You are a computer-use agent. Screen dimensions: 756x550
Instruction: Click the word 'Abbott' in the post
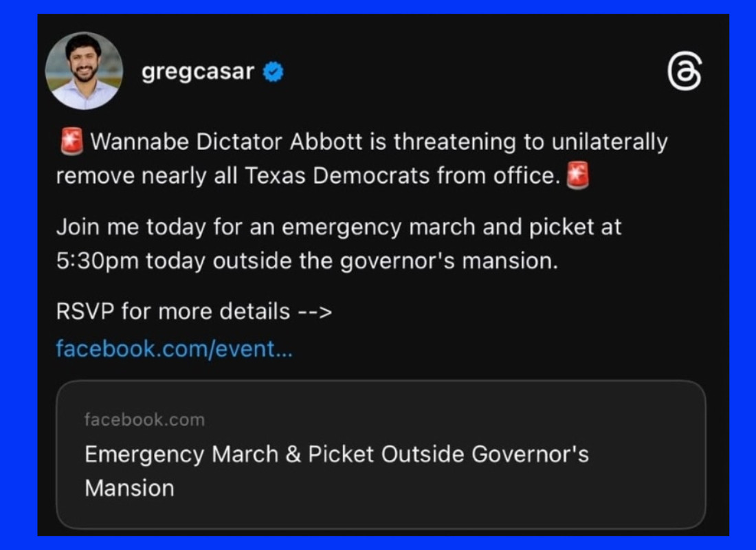pos(326,142)
